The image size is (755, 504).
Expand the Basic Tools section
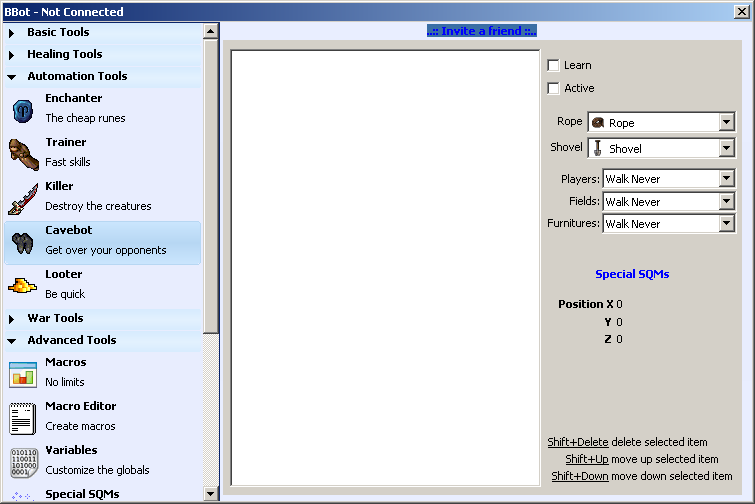click(x=58, y=33)
